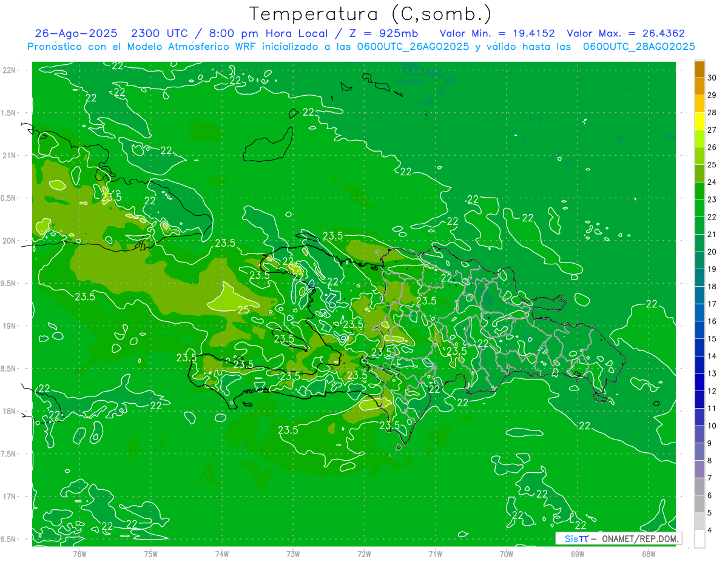Click the '72W' longitude axis label
The height and width of the screenshot is (562, 728).
364,554
